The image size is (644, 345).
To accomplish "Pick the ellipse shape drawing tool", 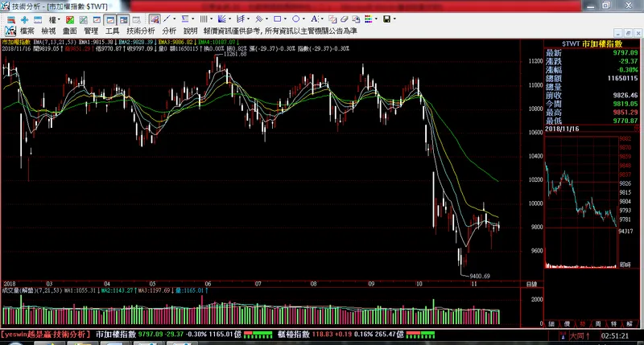I will pyautogui.click(x=295, y=18).
